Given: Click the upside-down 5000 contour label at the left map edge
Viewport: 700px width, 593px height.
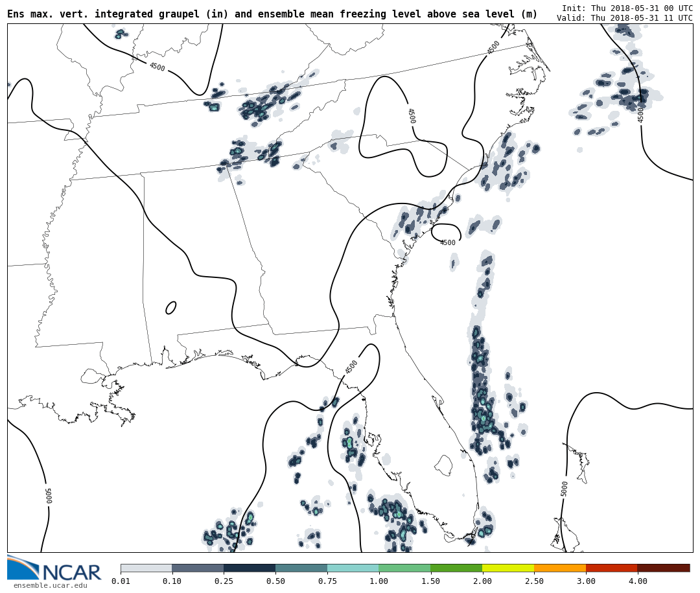Looking at the screenshot, I should click(49, 496).
